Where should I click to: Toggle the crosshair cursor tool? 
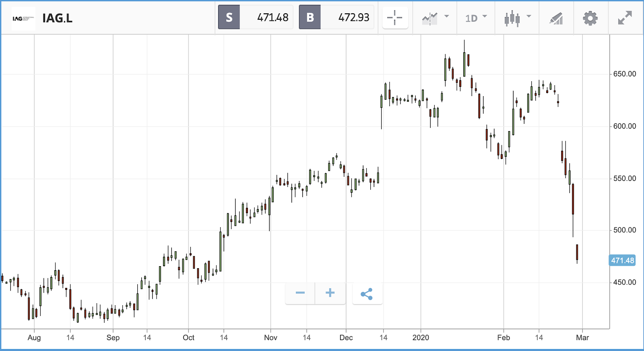(x=395, y=18)
